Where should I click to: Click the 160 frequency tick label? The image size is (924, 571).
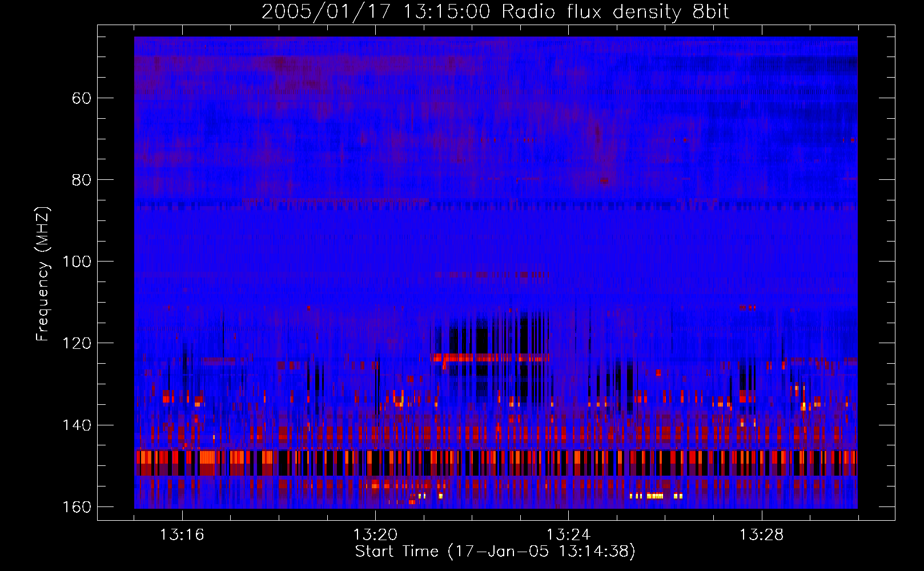tap(77, 507)
